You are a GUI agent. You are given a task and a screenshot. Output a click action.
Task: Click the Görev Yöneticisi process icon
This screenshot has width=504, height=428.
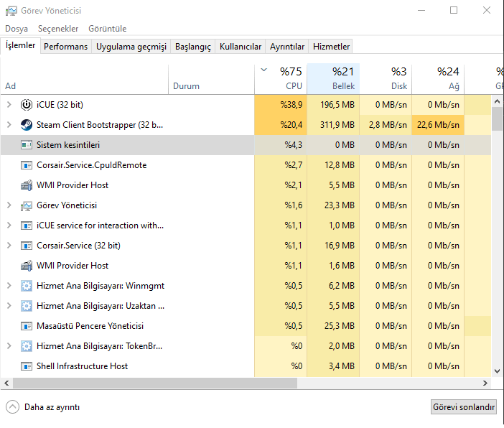tap(27, 205)
